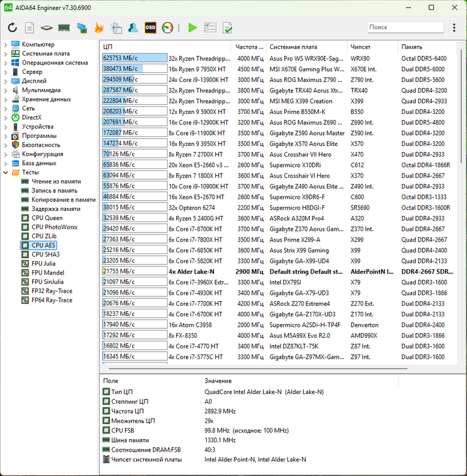Select the CPU AES benchmark

click(x=43, y=245)
